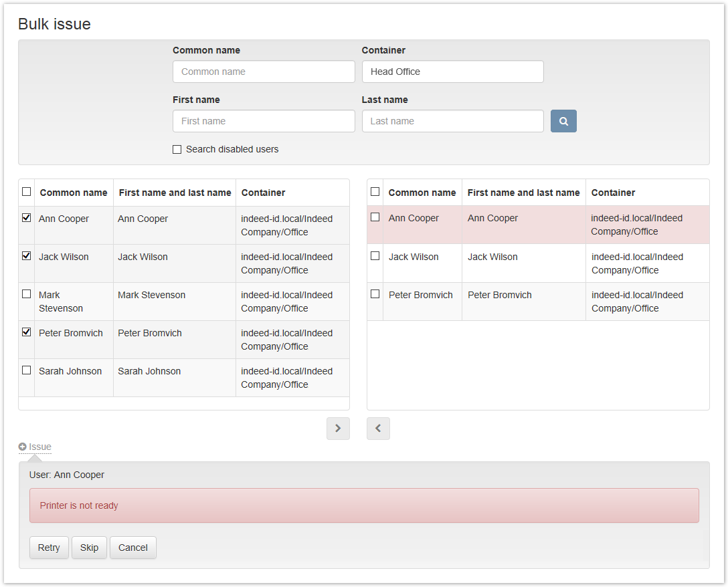Screen dimensions: 728x587
Task: Select Sarah Johnson's checkbox
Action: click(x=27, y=370)
